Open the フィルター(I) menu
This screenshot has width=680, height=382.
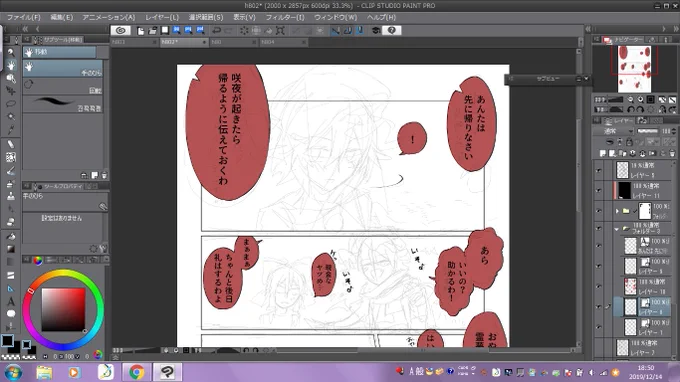(285, 17)
